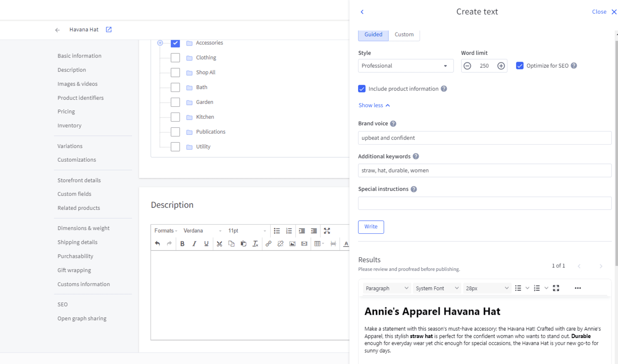Click the Write button
Image resolution: width=618 pixels, height=364 pixels.
pyautogui.click(x=371, y=227)
